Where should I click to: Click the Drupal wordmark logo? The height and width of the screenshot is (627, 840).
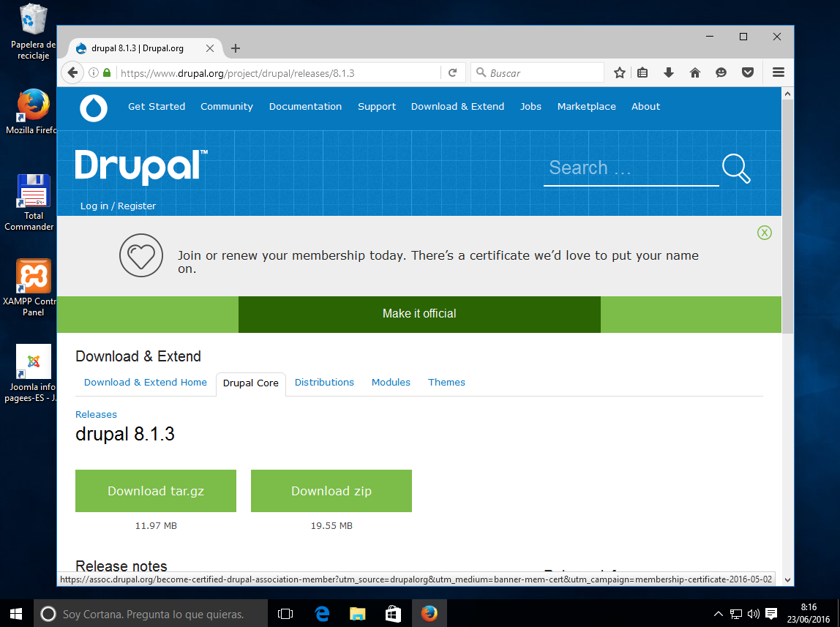coord(141,167)
